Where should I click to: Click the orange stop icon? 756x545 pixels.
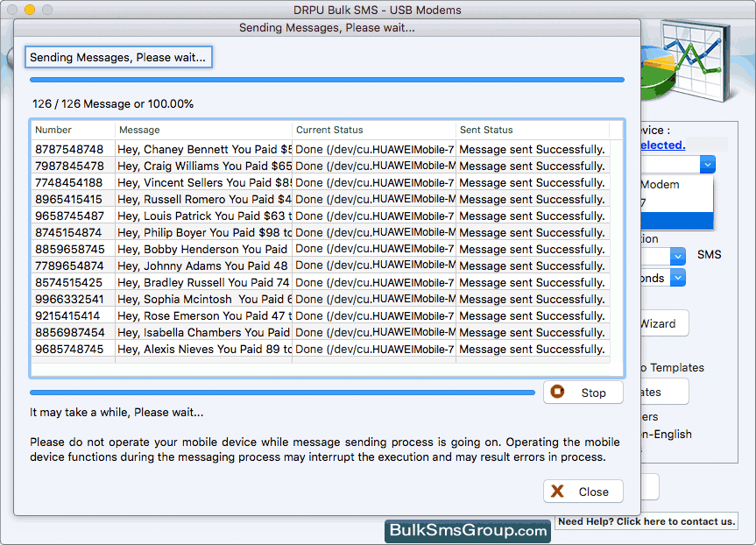(557, 392)
